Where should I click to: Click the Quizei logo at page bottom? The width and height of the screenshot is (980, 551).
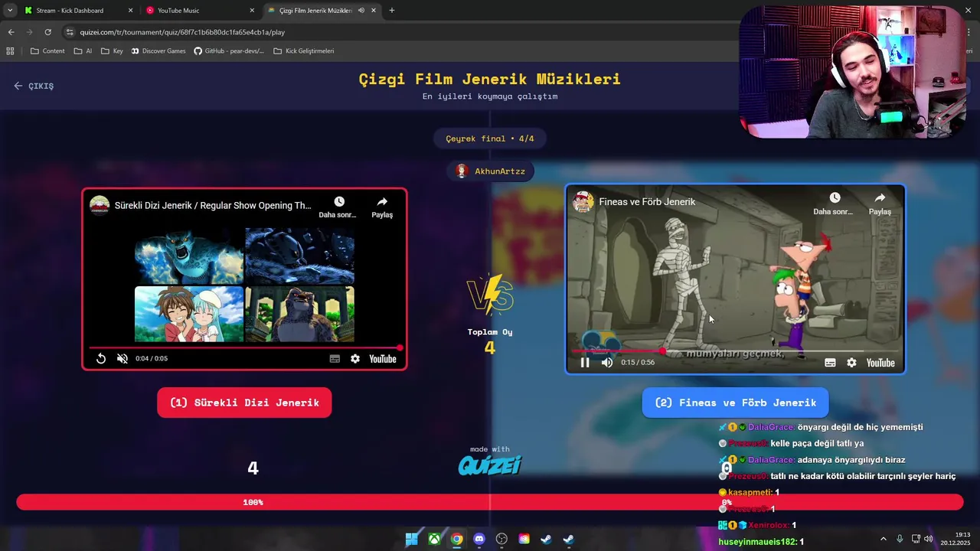click(490, 465)
